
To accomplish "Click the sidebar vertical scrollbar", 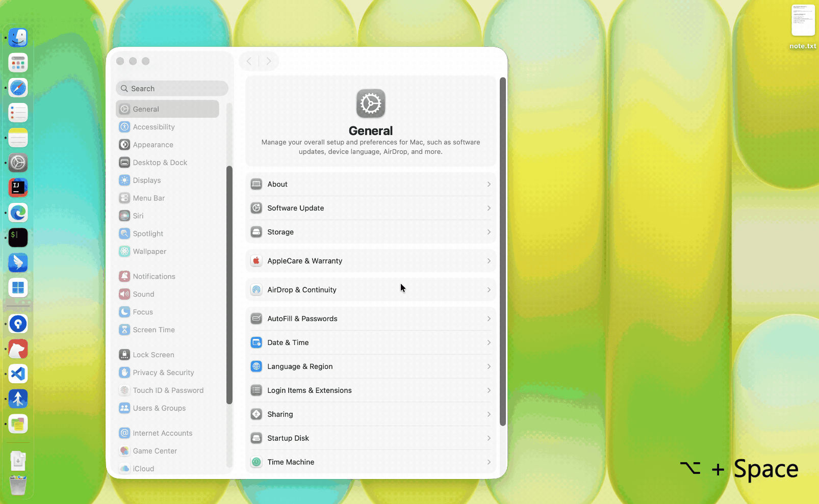I will [x=229, y=285].
